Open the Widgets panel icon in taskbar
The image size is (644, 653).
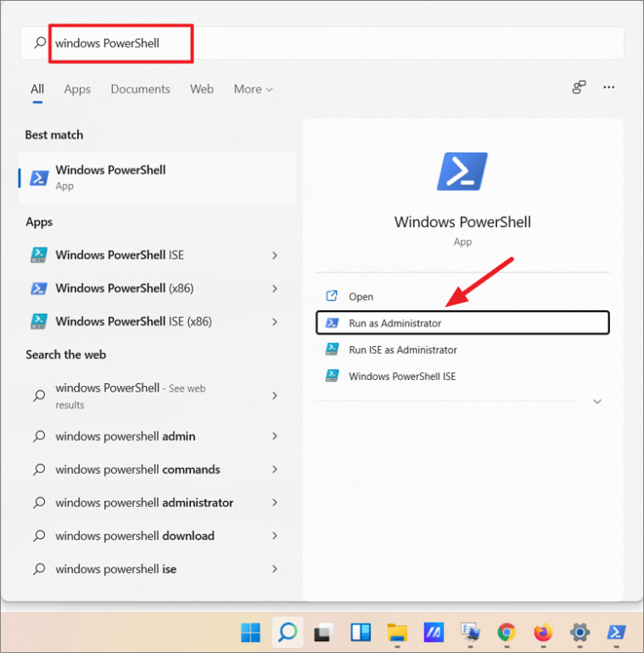[360, 632]
